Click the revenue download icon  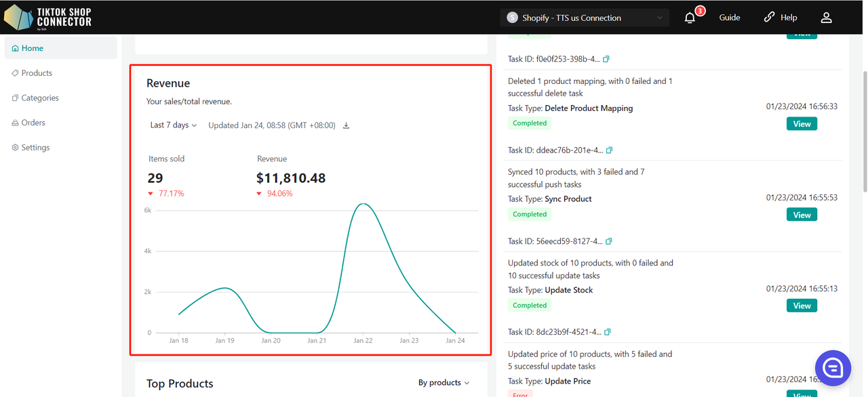pos(346,125)
